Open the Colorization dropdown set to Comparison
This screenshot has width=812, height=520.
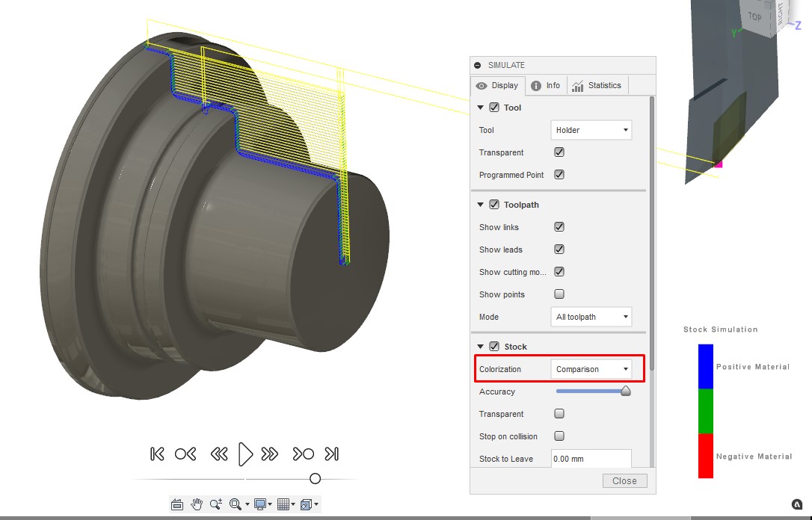[591, 368]
